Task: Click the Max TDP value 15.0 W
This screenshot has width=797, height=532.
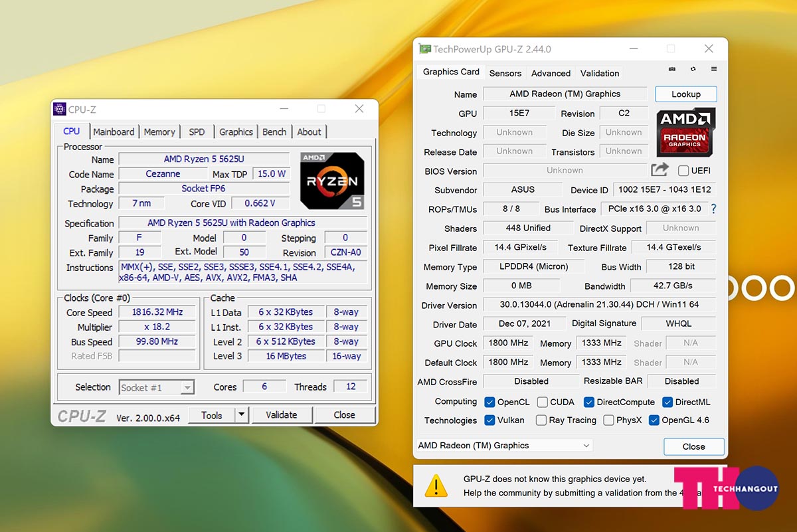Action: 272,174
